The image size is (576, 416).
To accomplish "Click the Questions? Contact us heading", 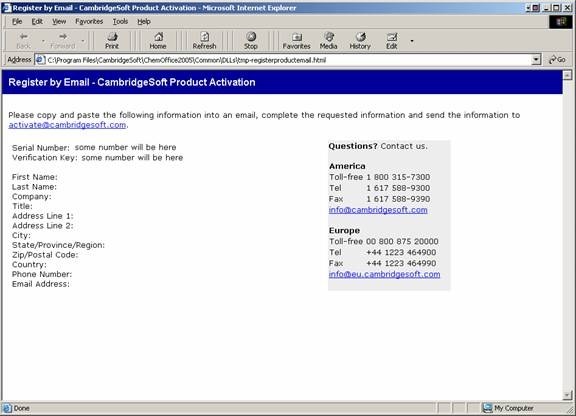I will coord(378,146).
